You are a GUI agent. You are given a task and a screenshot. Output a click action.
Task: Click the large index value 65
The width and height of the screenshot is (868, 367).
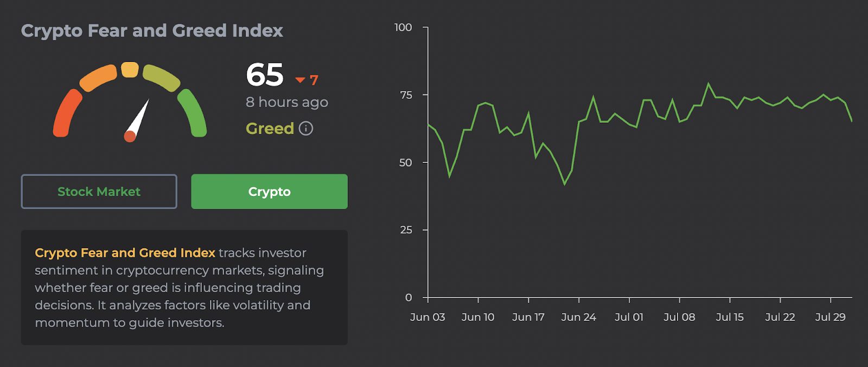(265, 75)
